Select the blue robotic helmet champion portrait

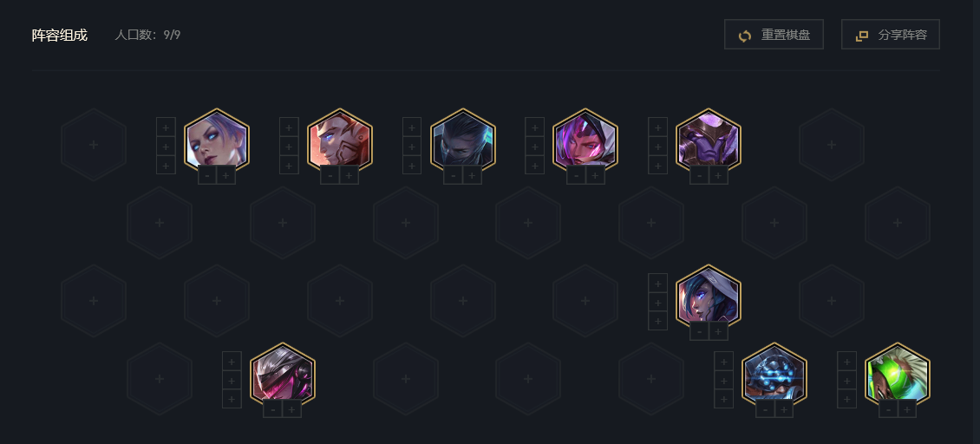tap(774, 375)
